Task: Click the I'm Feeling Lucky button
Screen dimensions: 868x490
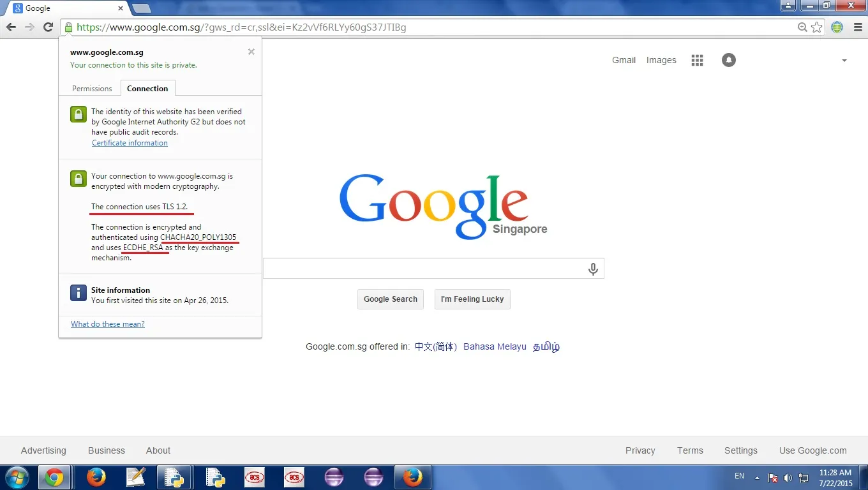Action: [x=472, y=299]
